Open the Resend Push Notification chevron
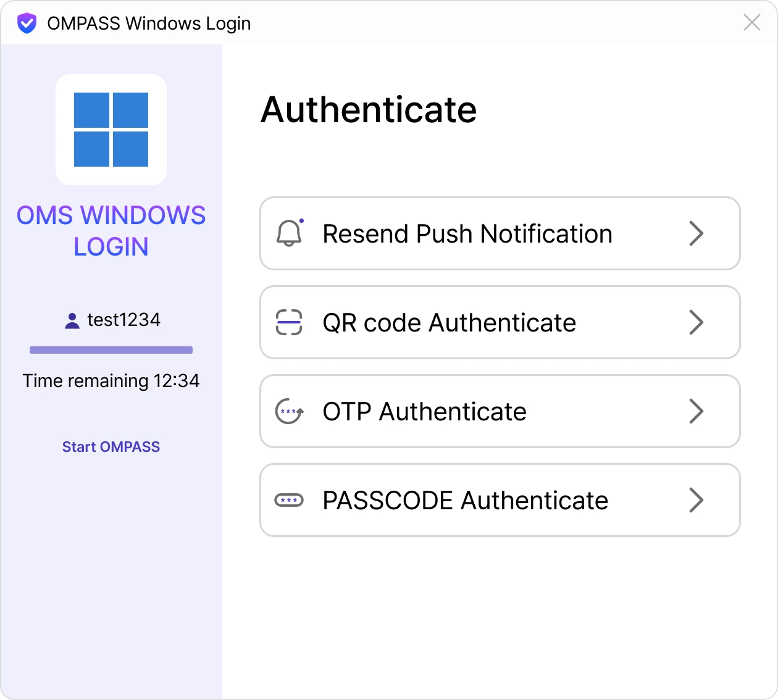 696,233
